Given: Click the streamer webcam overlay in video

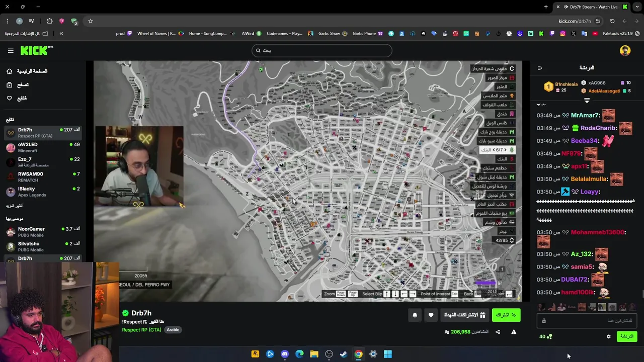Looking at the screenshot, I should tap(139, 167).
